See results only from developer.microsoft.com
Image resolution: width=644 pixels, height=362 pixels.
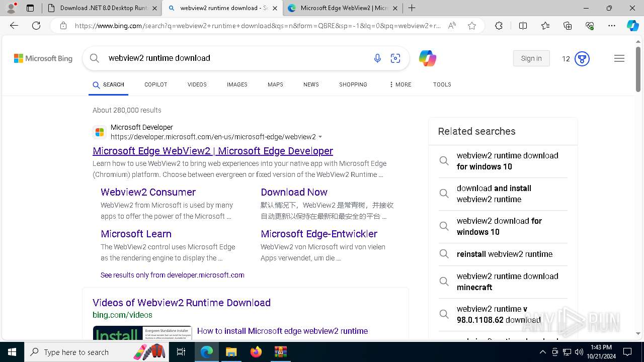(x=173, y=275)
